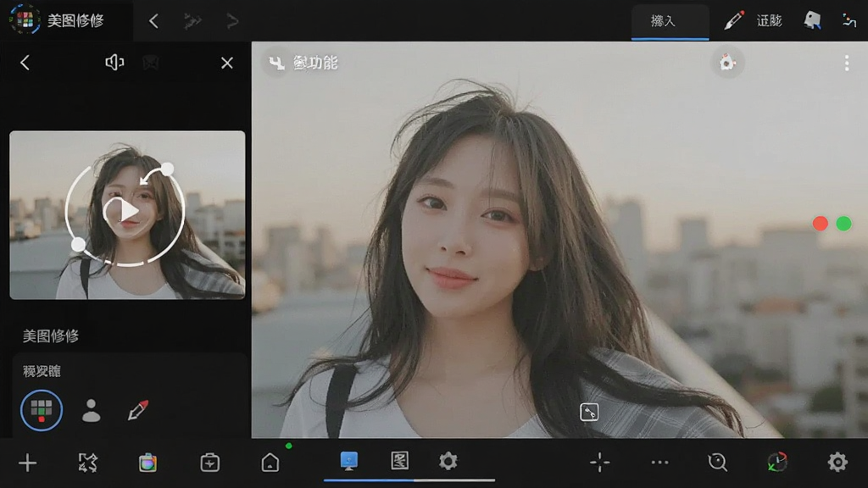Viewport: 868px width, 488px height.
Task: Open the image frame tab in bottom bar
Action: (x=399, y=461)
